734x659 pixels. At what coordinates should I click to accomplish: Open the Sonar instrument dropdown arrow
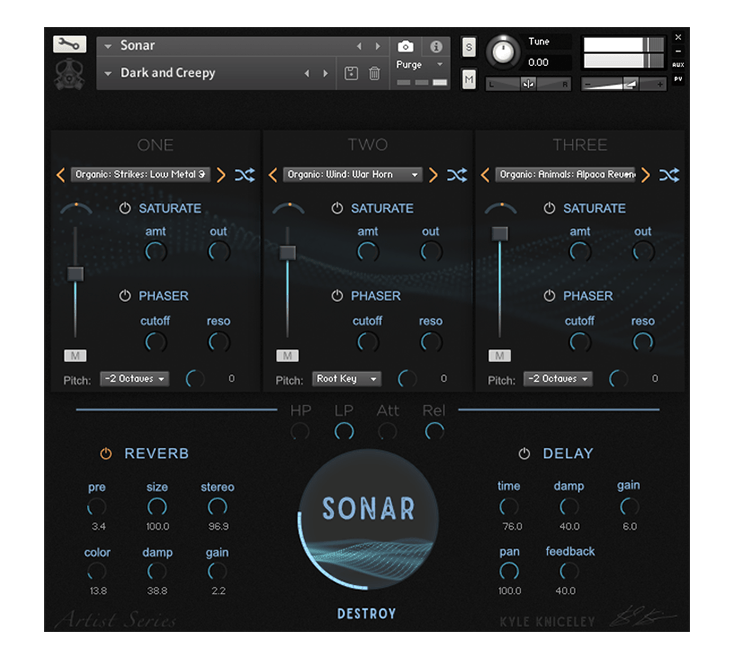(x=108, y=46)
